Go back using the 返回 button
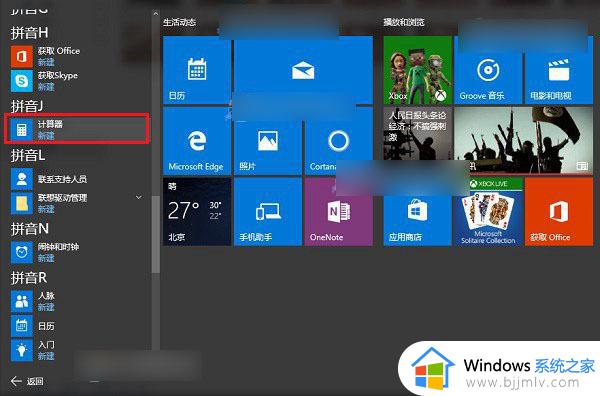 click(27, 381)
